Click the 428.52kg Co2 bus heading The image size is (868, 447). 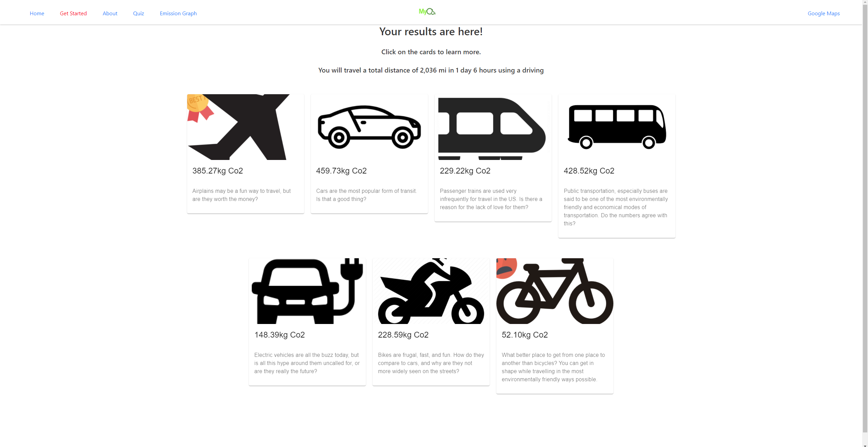click(x=589, y=171)
